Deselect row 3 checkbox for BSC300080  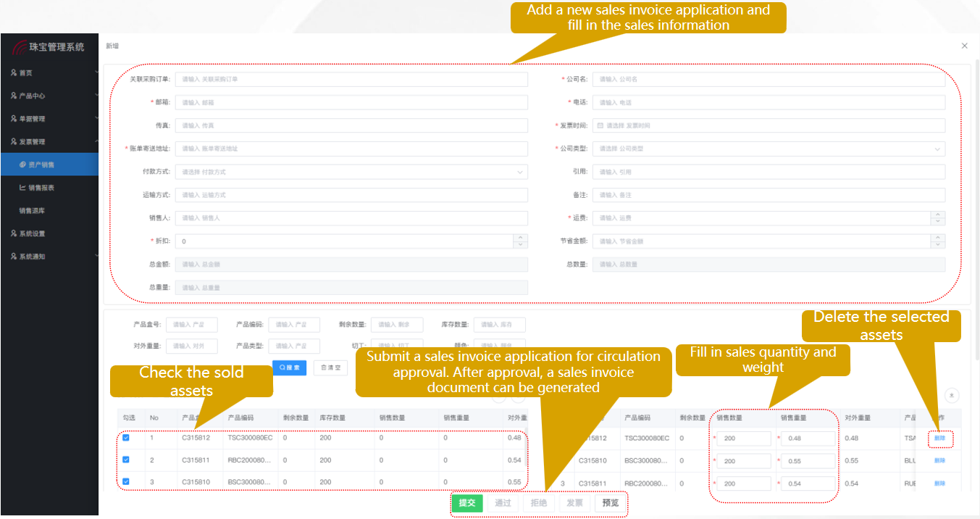click(x=125, y=483)
